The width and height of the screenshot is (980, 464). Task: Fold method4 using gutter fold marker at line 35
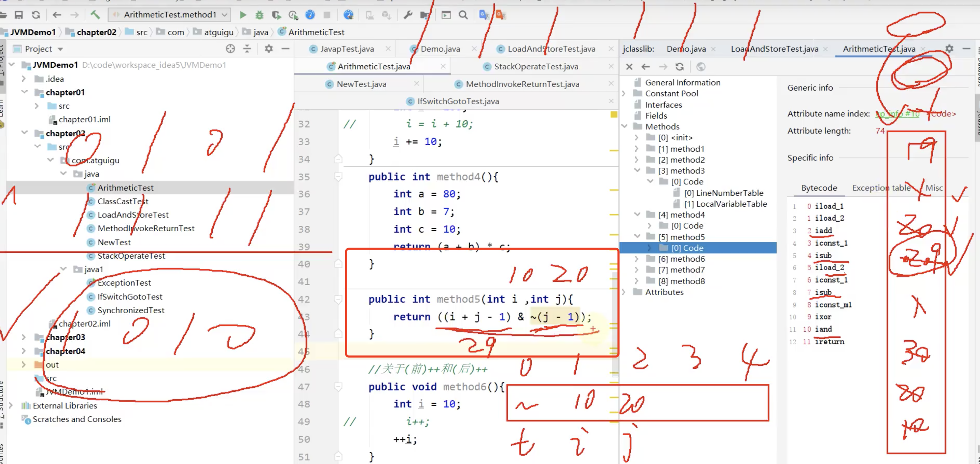click(x=338, y=176)
